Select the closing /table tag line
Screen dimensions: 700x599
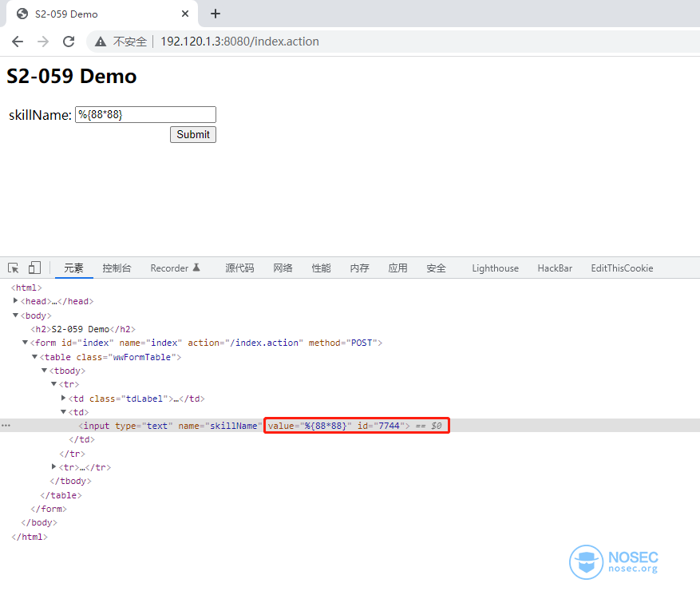coord(61,495)
